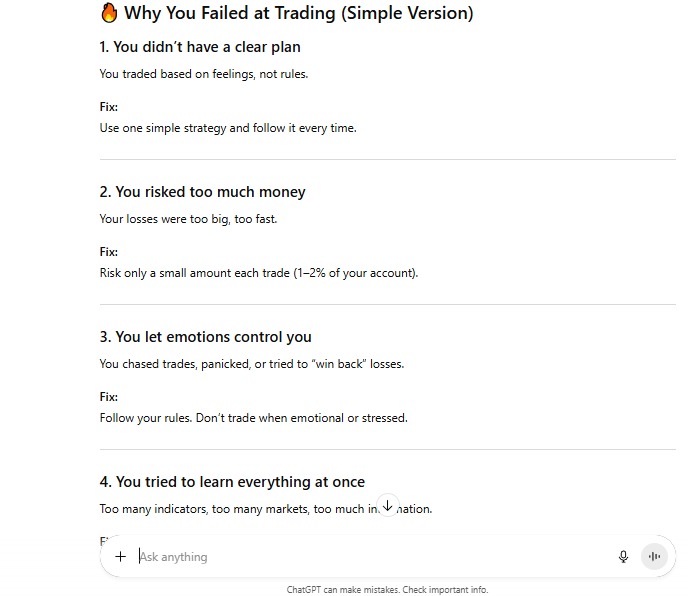
Task: Click "Follow your rules" fix text
Action: coord(253,418)
